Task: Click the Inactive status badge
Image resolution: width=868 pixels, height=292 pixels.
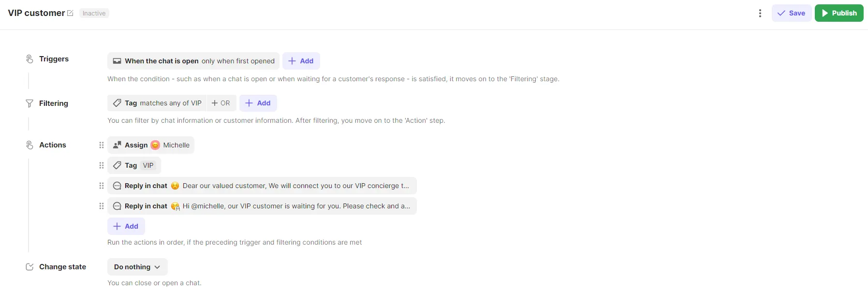Action: [x=94, y=13]
